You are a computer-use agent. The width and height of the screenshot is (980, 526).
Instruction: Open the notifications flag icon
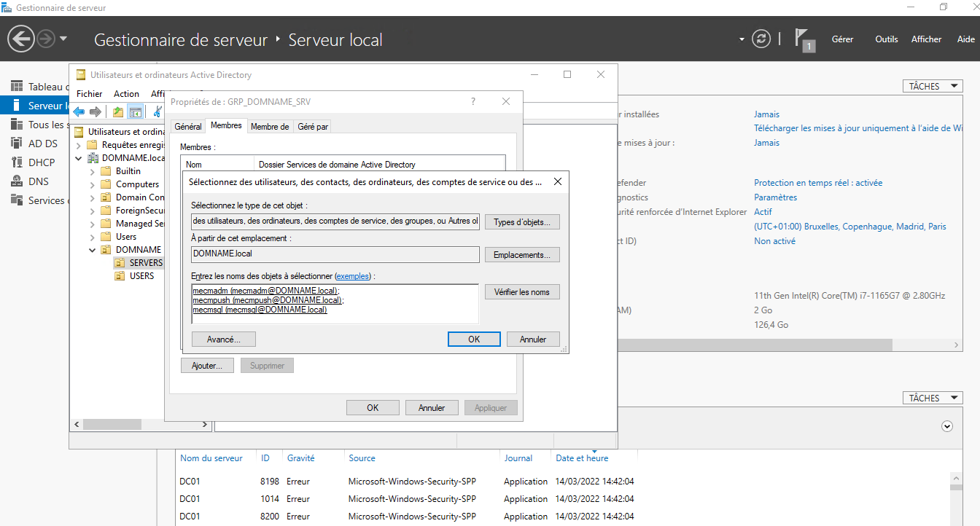pyautogui.click(x=804, y=39)
